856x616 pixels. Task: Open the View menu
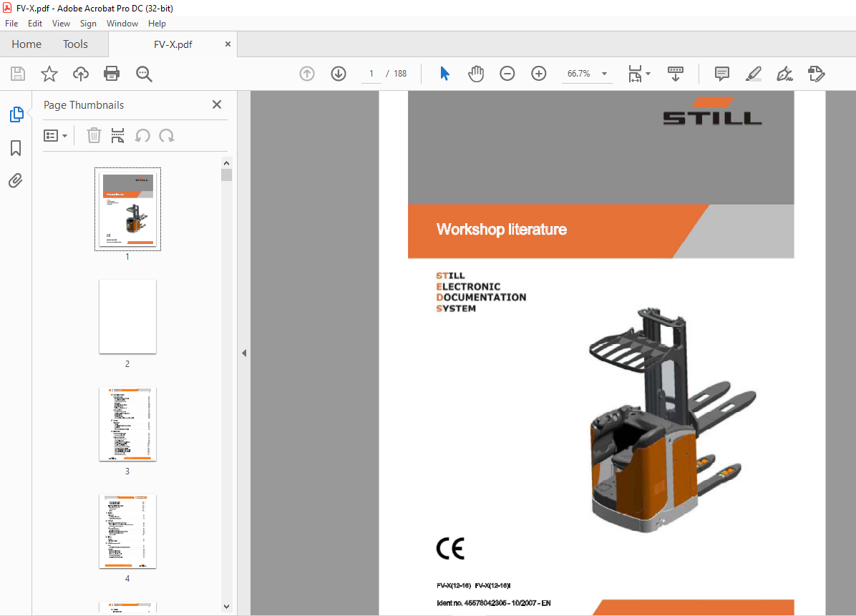[x=61, y=24]
